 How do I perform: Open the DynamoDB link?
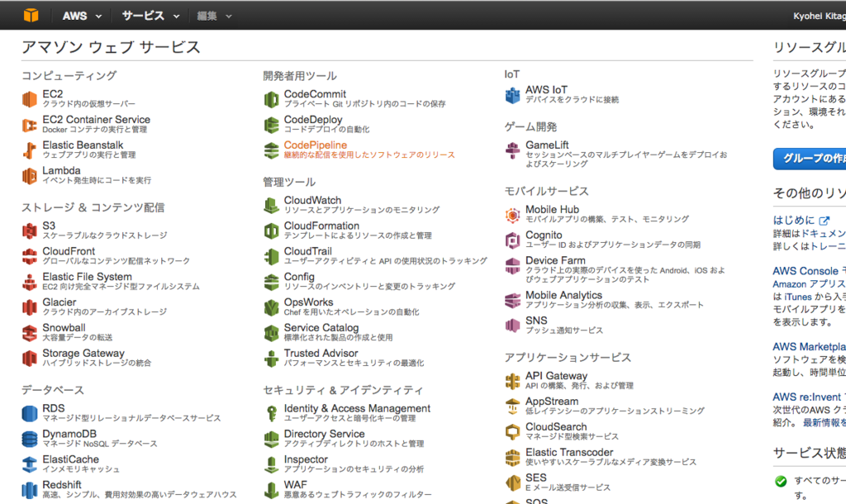[x=69, y=434]
